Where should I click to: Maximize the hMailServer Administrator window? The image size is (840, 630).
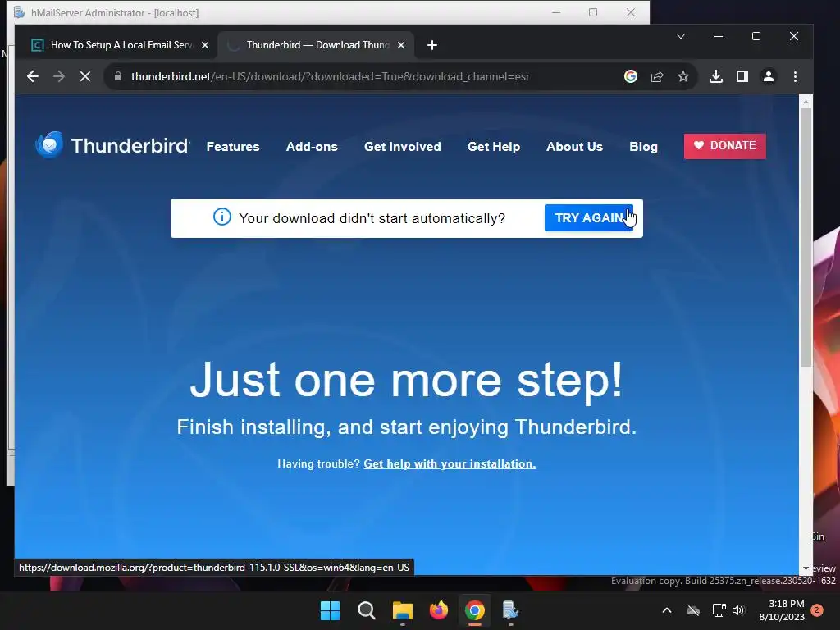tap(593, 12)
